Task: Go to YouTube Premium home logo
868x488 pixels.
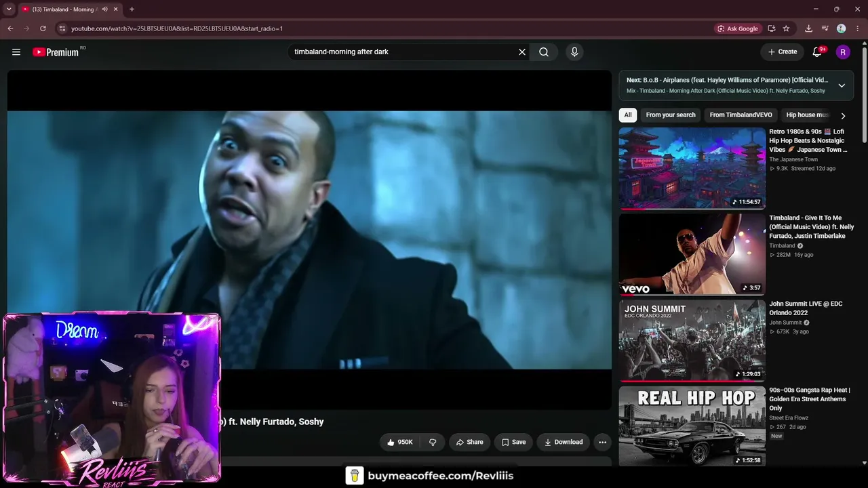Action: pos(56,52)
